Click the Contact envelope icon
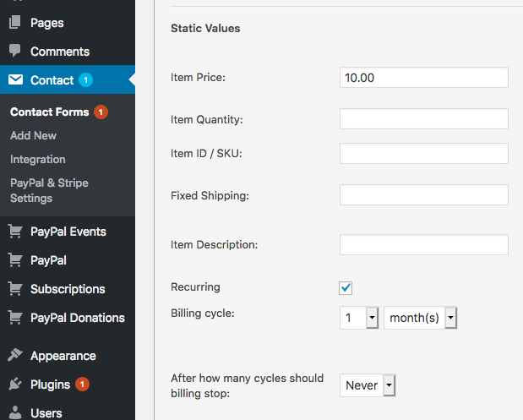 coord(15,79)
